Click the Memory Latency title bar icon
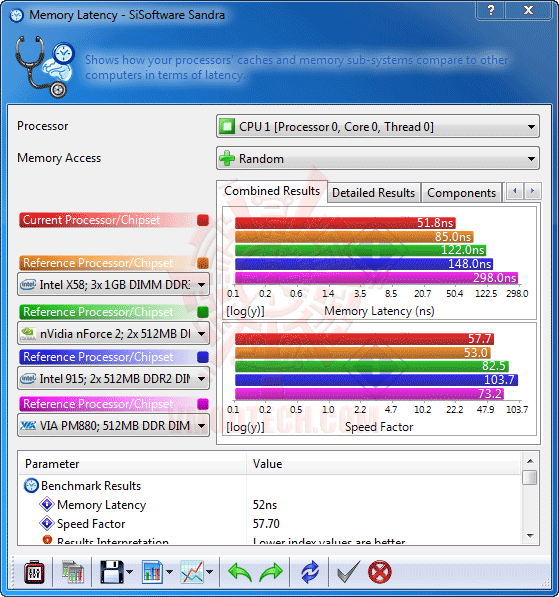Image resolution: width=559 pixels, height=597 pixels. click(16, 15)
